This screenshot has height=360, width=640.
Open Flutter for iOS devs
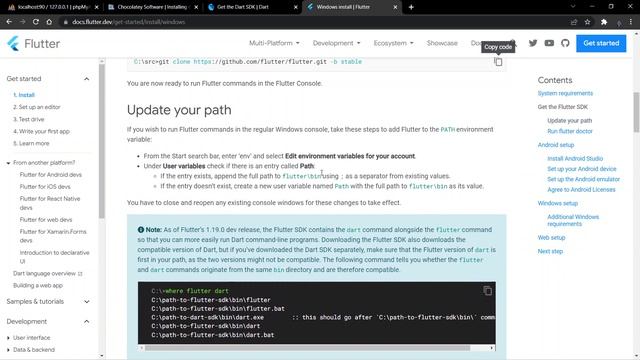pyautogui.click(x=45, y=187)
